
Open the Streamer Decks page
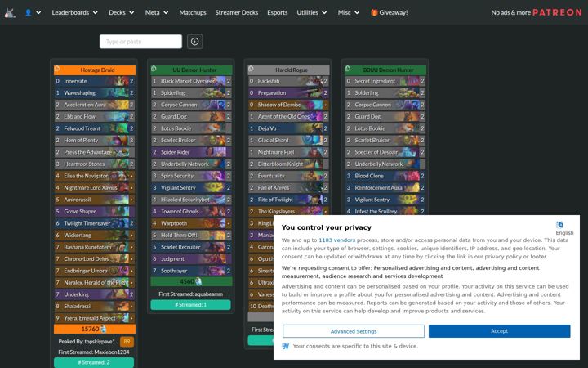tap(237, 12)
